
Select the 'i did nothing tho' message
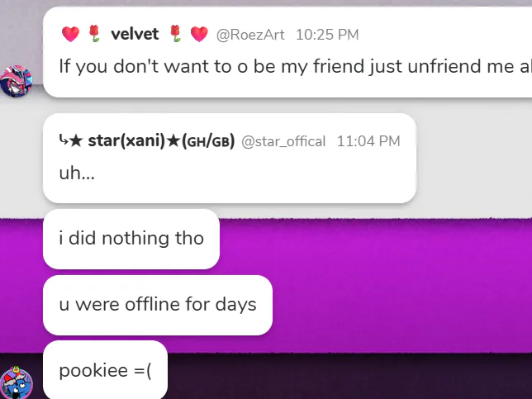(x=131, y=240)
